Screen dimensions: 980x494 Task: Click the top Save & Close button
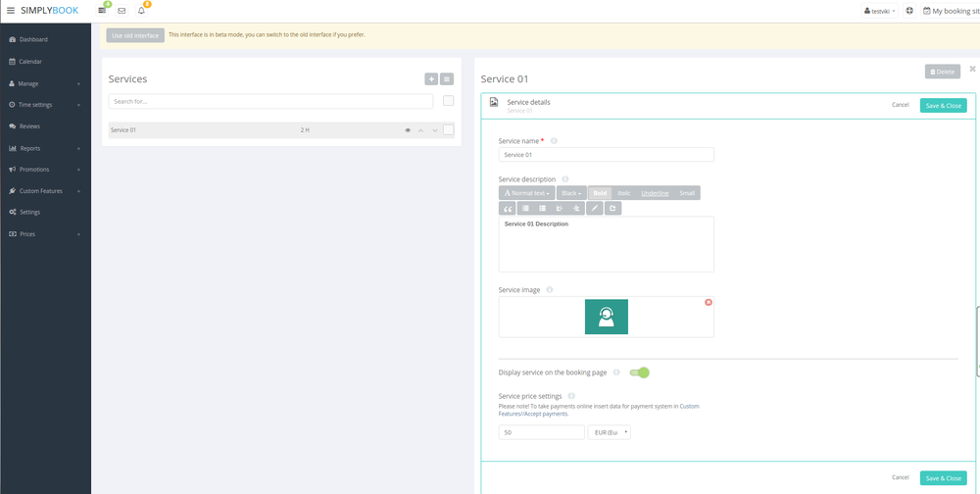[943, 105]
